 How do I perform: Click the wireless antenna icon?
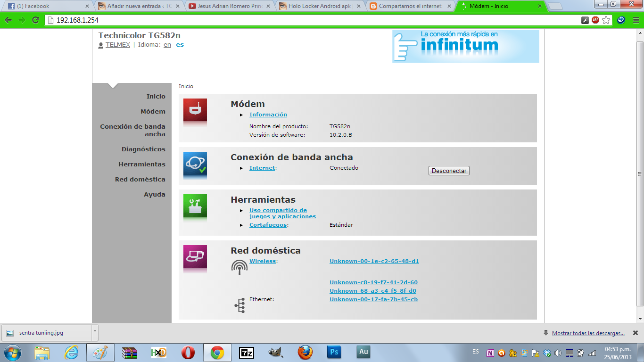239,267
